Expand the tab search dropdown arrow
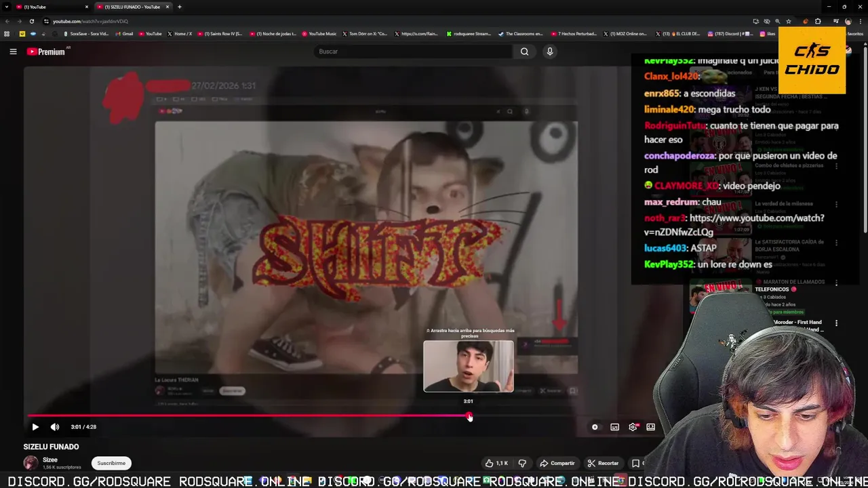This screenshot has height=488, width=868. 7,7
